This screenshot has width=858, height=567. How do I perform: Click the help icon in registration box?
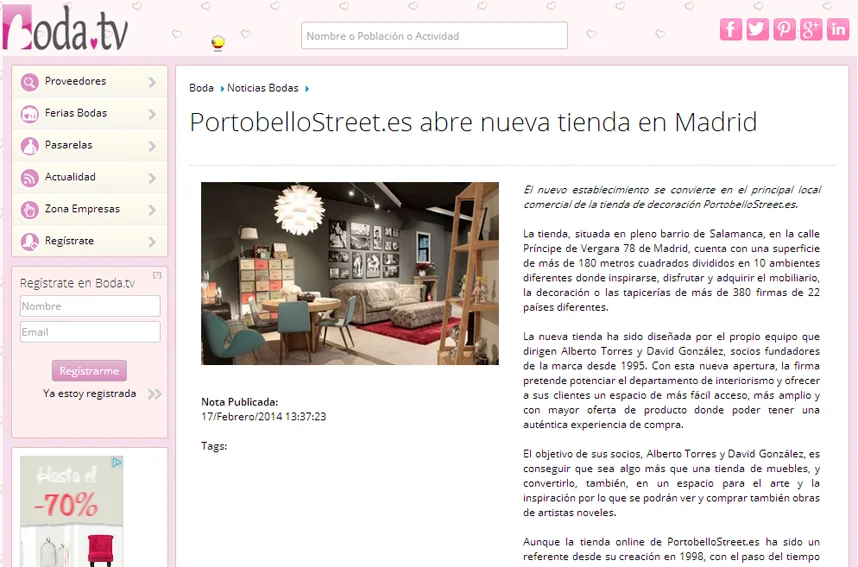(x=157, y=275)
